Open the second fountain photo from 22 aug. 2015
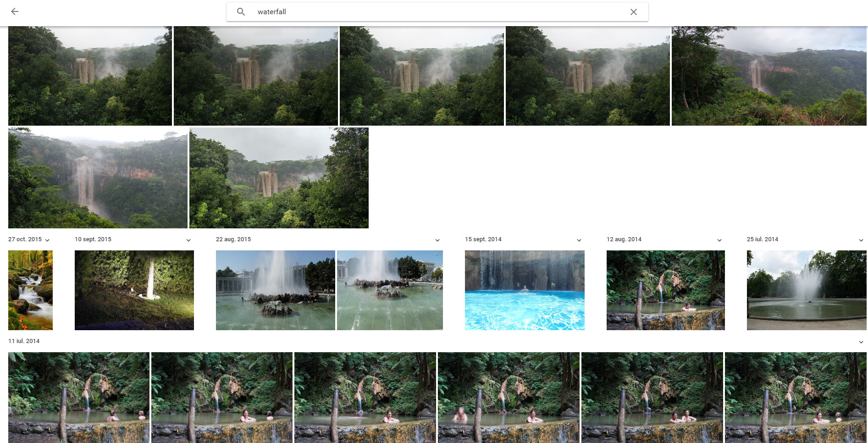This screenshot has height=443, width=868. tap(390, 290)
